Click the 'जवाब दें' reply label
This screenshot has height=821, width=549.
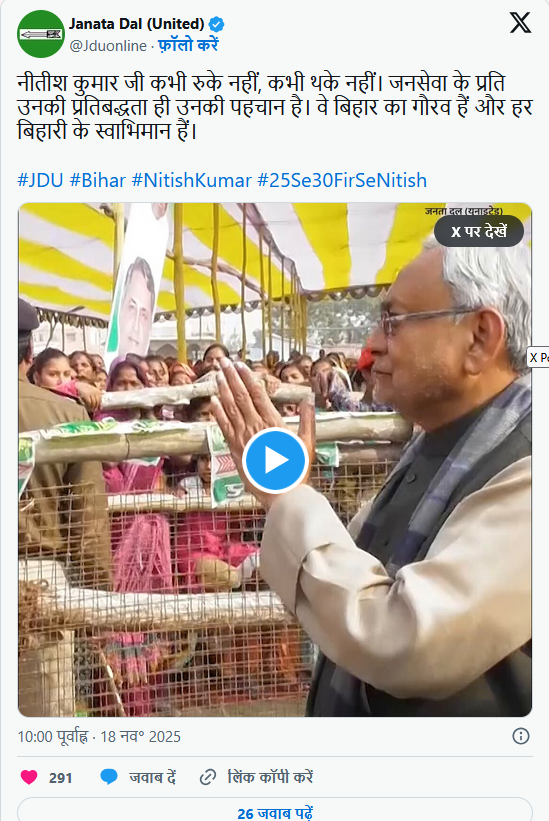(153, 777)
